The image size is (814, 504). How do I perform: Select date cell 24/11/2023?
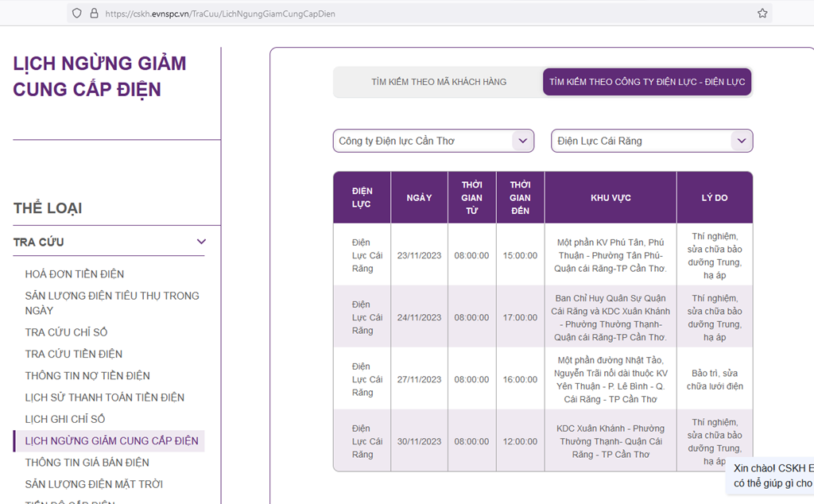[420, 318]
